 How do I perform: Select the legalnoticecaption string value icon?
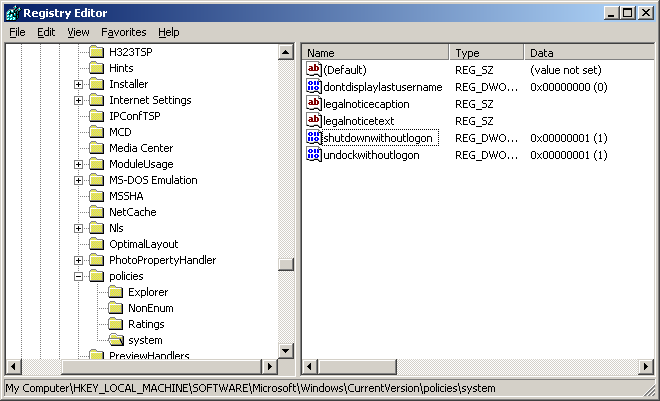click(x=314, y=104)
